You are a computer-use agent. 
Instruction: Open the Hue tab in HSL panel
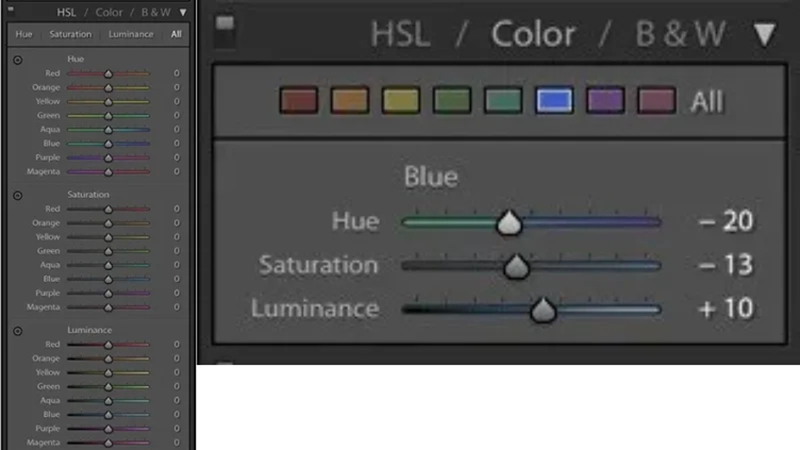click(24, 34)
